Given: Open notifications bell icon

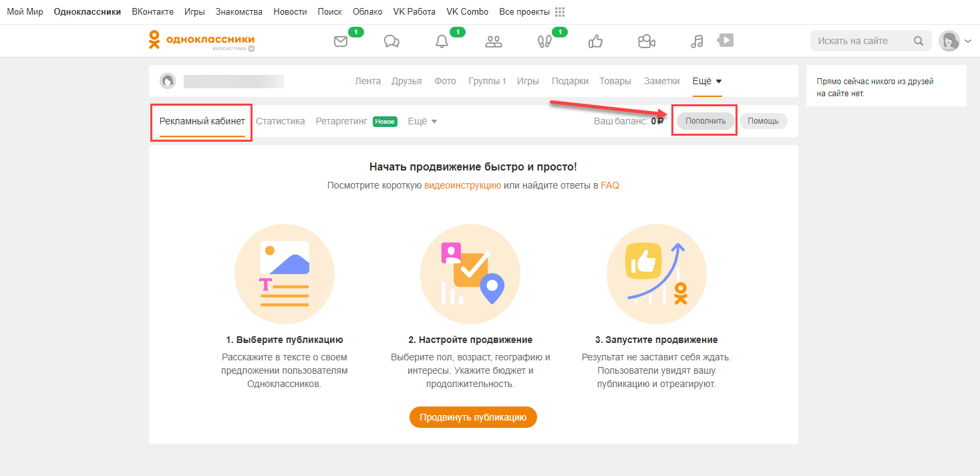Looking at the screenshot, I should click(x=442, y=41).
